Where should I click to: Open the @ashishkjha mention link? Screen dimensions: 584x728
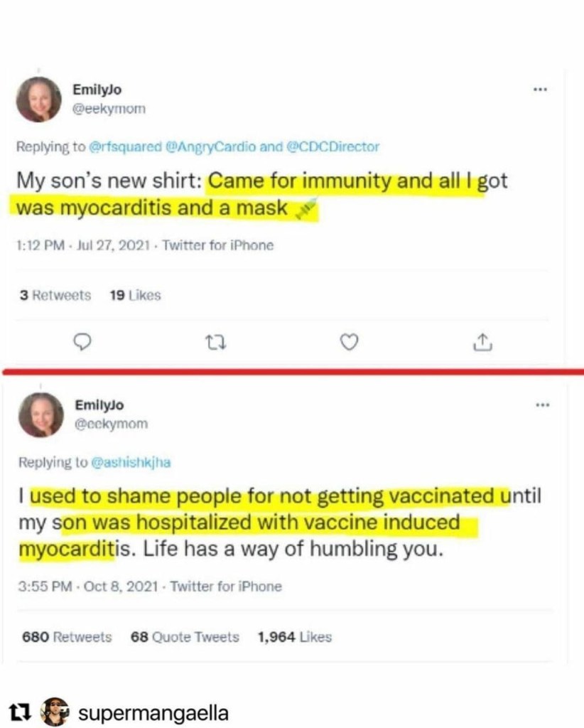click(131, 462)
